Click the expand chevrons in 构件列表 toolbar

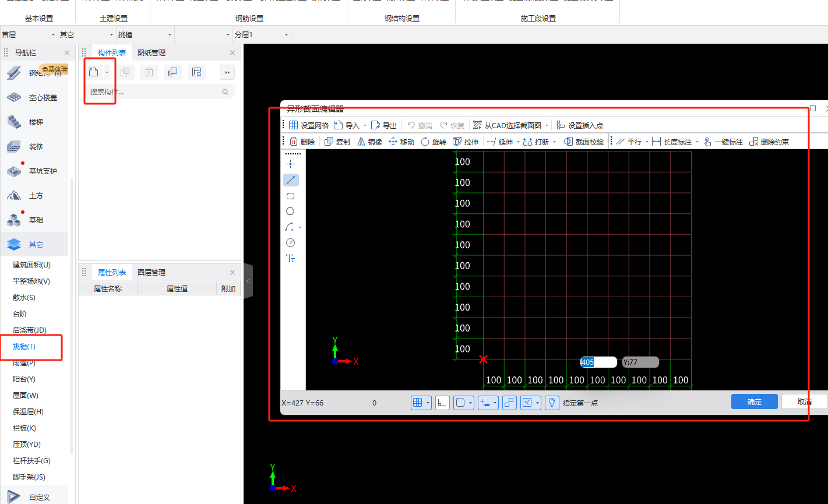tap(227, 72)
